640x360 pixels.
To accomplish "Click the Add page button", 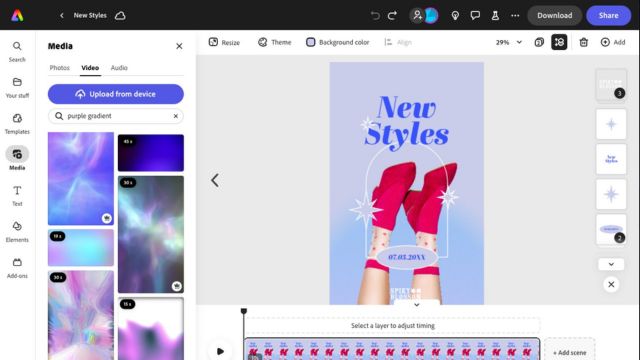I will [x=613, y=42].
